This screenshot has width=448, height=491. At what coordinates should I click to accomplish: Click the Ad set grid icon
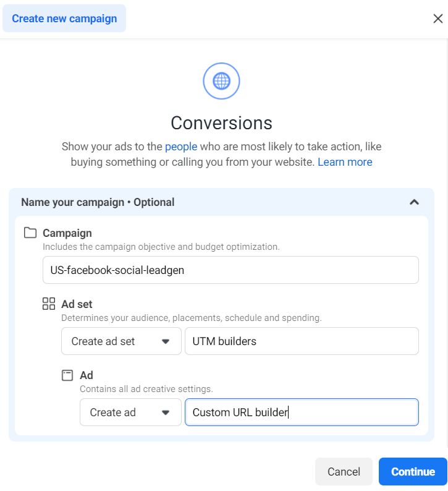48,304
